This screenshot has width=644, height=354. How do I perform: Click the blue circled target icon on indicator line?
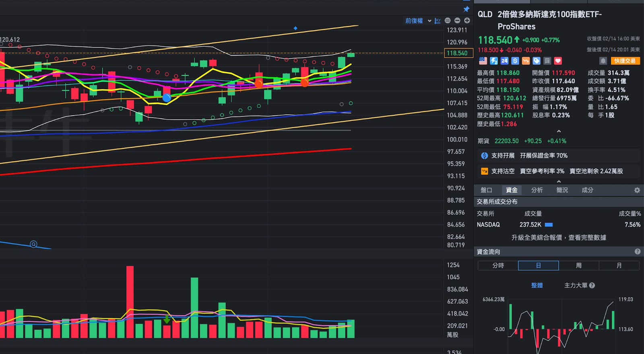pyautogui.click(x=34, y=244)
